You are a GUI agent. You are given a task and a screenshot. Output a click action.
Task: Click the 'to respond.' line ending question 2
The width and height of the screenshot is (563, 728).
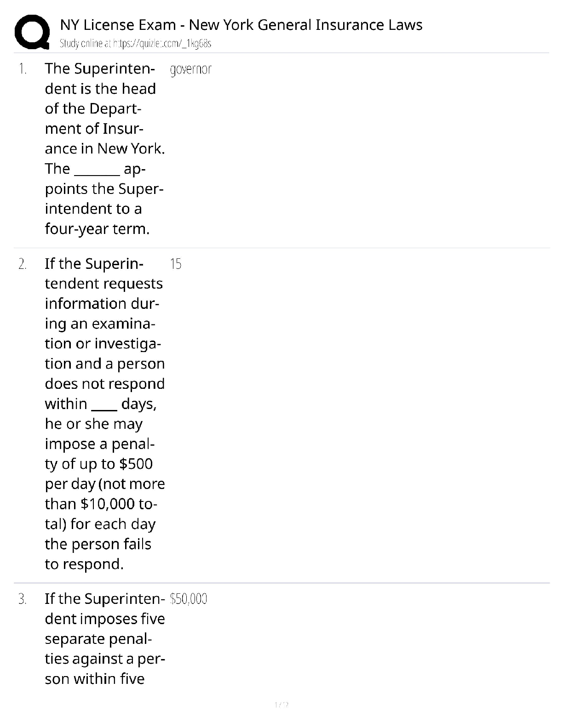(x=84, y=564)
